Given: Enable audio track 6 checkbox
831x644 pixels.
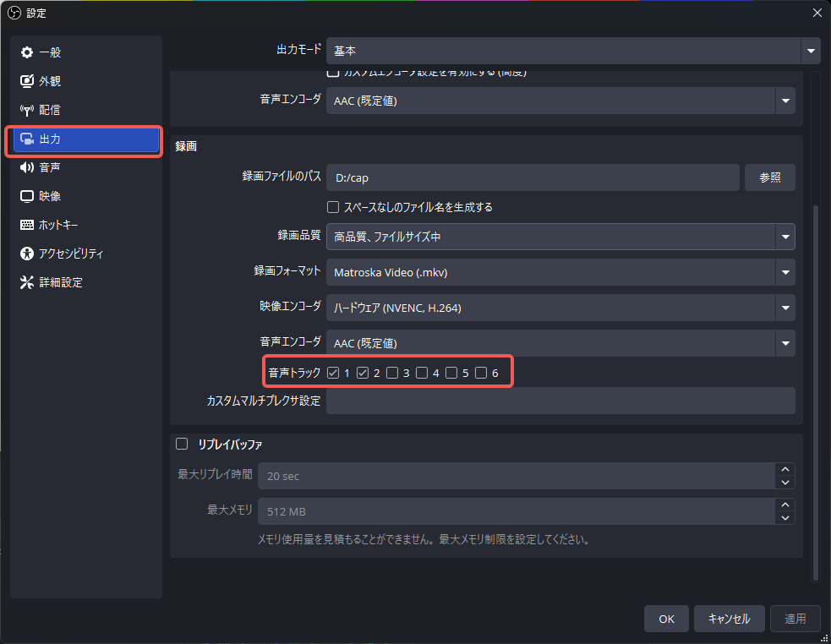Looking at the screenshot, I should (481, 373).
